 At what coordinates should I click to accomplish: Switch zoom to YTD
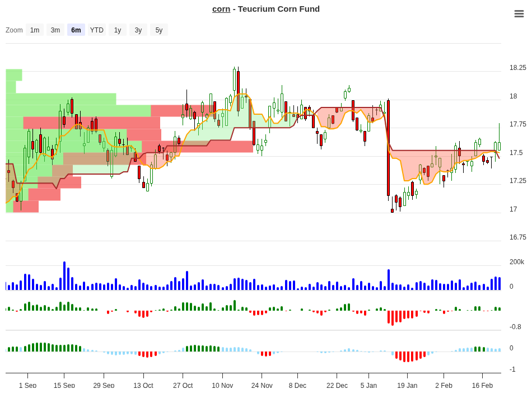(97, 30)
